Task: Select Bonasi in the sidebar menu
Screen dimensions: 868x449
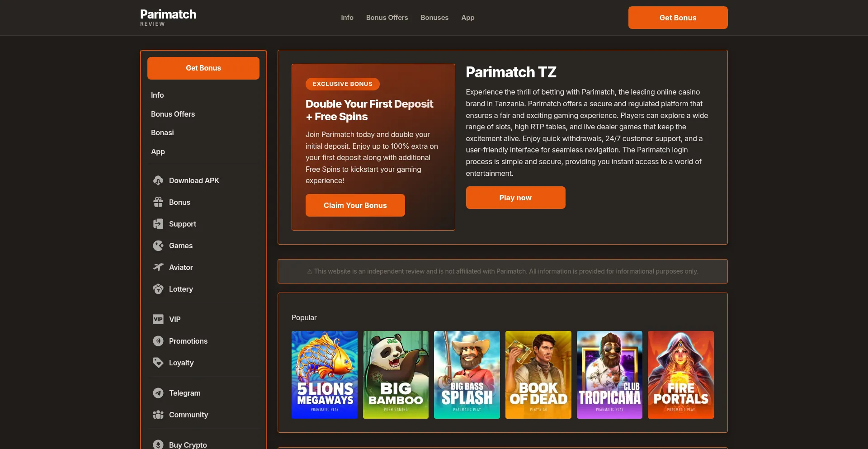Action: pyautogui.click(x=162, y=132)
